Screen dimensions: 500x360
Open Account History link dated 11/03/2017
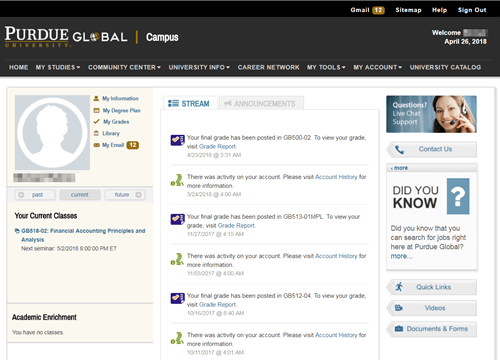point(336,256)
